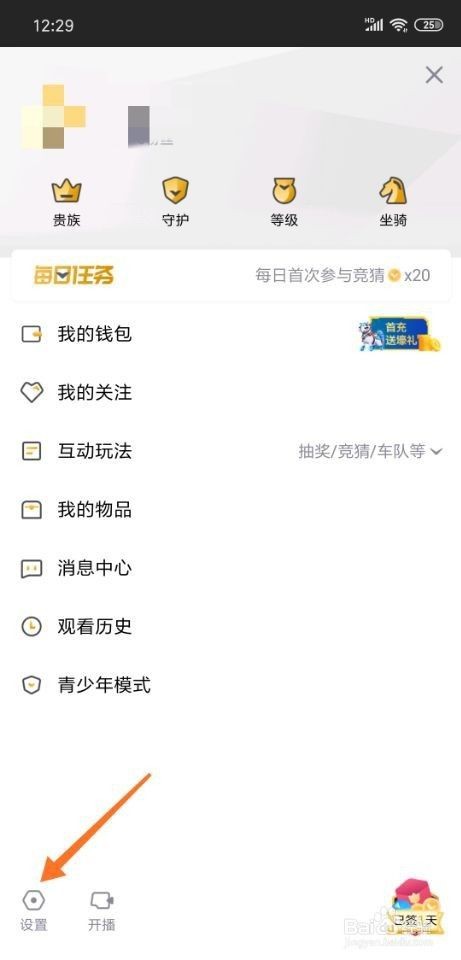Viewport: 461px width, 960px height.
Task: Open 消息中心 menu item
Action: pos(230,568)
